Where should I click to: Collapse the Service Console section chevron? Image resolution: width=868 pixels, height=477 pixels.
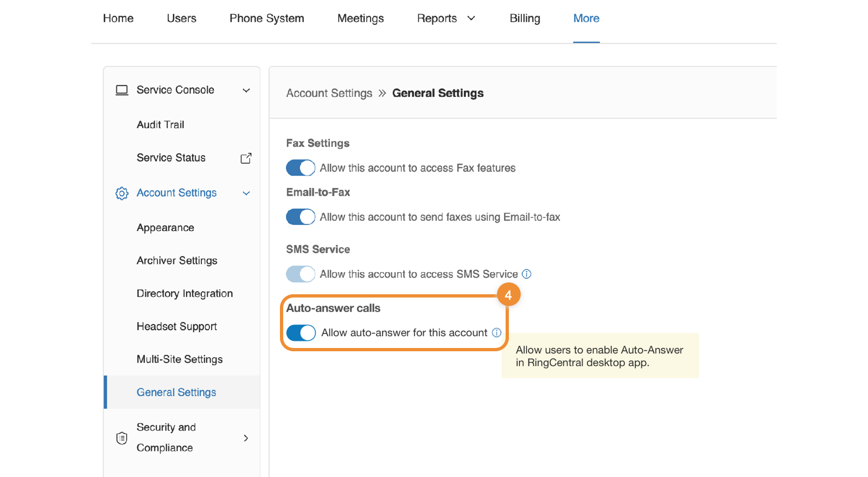pyautogui.click(x=246, y=91)
